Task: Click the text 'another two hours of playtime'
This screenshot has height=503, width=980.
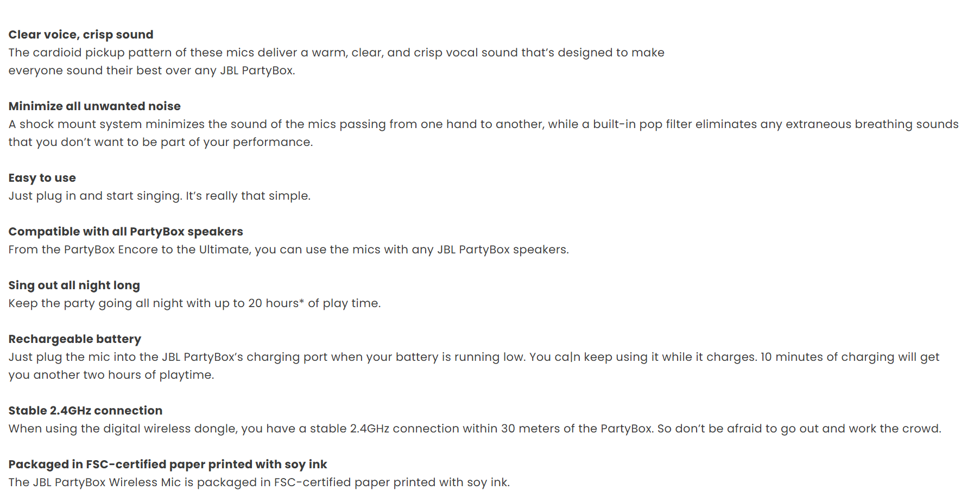Action: [x=123, y=375]
